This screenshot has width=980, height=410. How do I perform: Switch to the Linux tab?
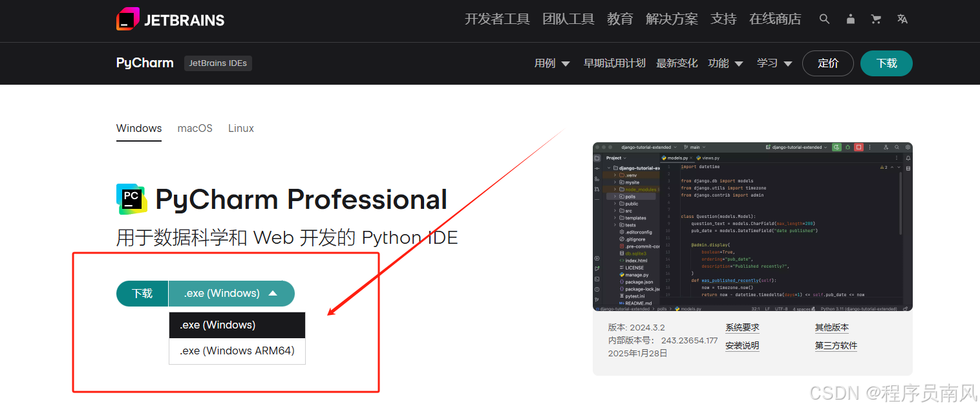click(241, 128)
